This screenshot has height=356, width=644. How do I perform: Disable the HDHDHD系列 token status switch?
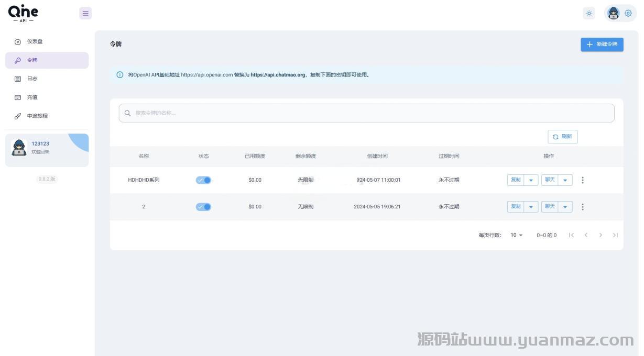[x=203, y=180]
